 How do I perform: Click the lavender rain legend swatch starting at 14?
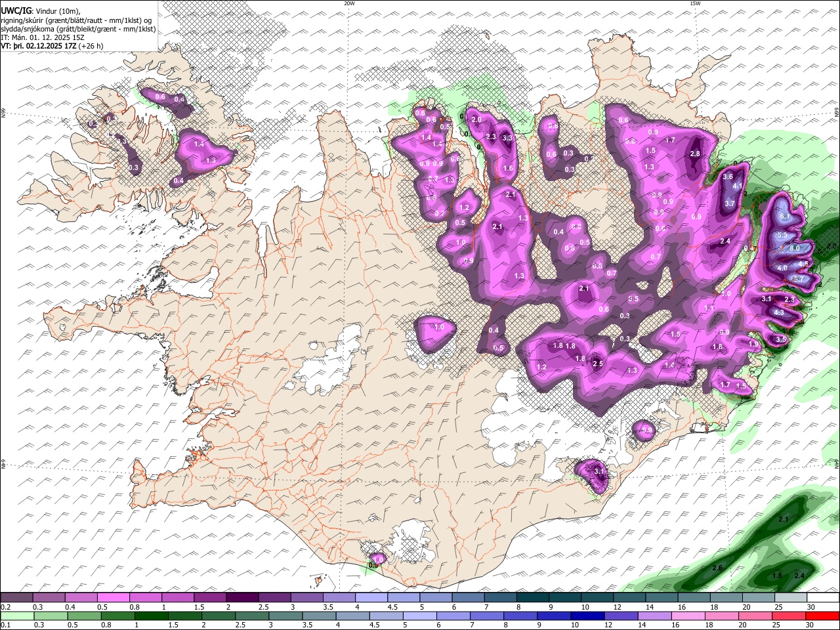tap(654, 616)
